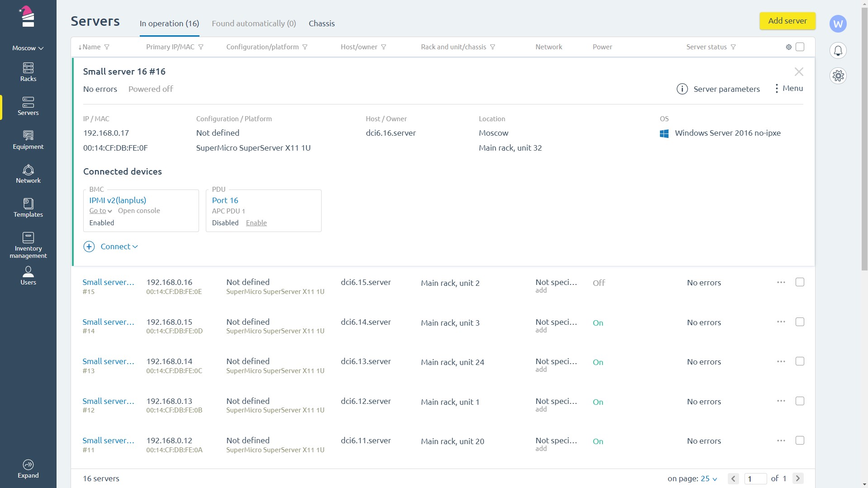The width and height of the screenshot is (868, 488).
Task: Tick checkbox for server #15 row
Action: [x=800, y=282]
